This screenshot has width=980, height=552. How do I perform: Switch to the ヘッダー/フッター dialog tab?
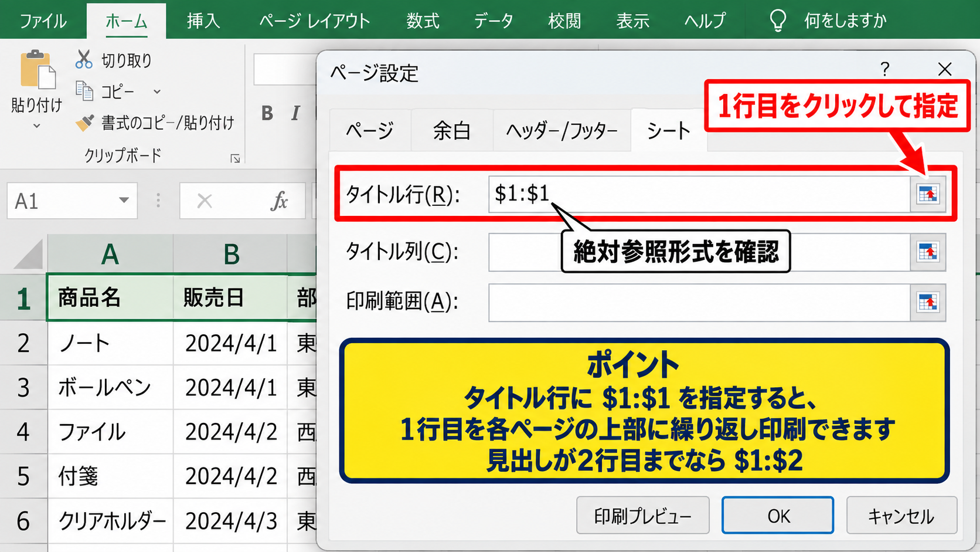pyautogui.click(x=562, y=130)
